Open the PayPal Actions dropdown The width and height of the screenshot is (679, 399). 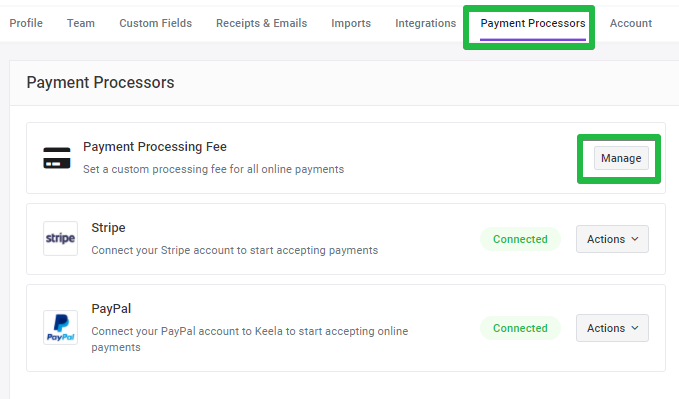(x=612, y=328)
